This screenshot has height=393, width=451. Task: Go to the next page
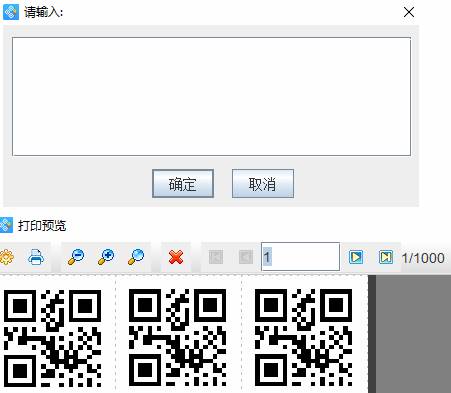tap(356, 257)
